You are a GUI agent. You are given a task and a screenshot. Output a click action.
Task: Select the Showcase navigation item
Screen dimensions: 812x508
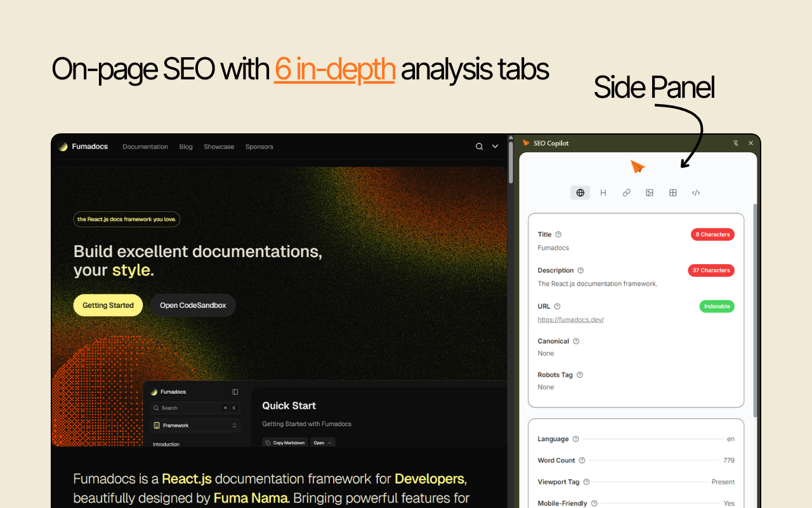pyautogui.click(x=219, y=146)
